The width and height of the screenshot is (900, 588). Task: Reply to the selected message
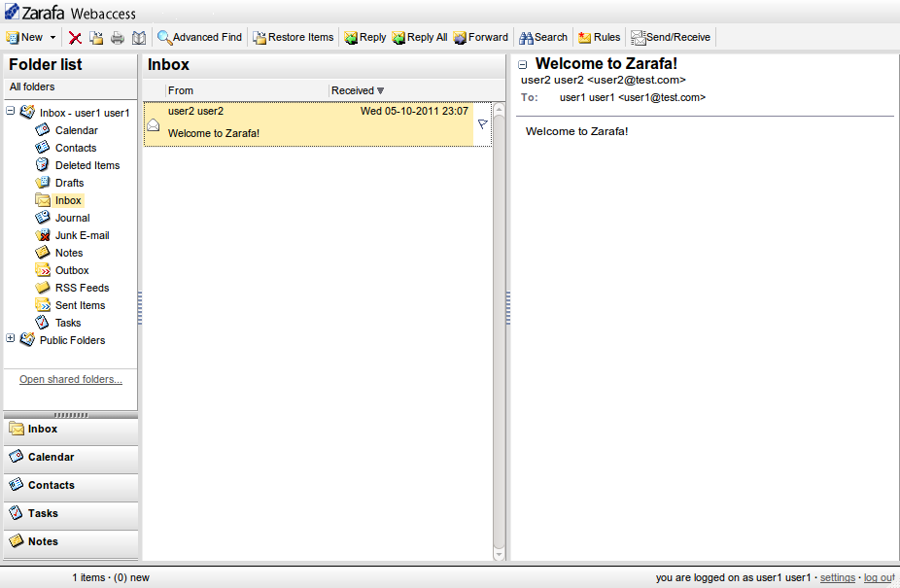coord(365,37)
